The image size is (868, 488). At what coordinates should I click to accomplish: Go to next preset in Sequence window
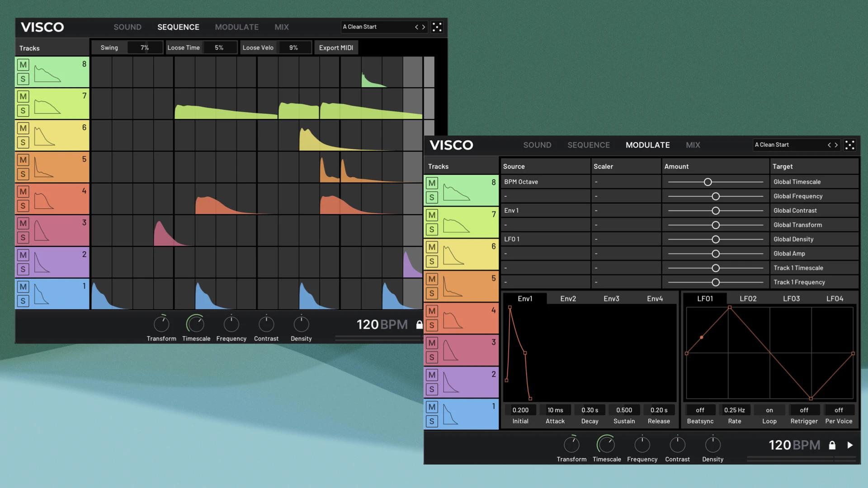424,27
